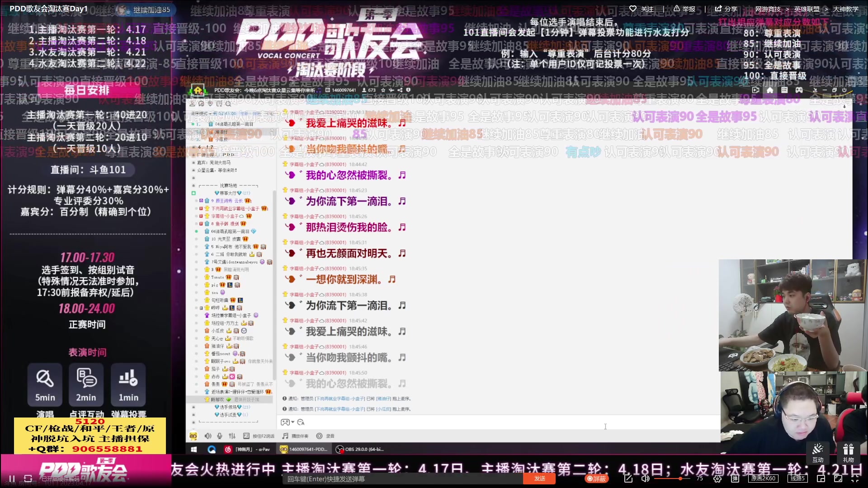Open the YY channel members icon
The image size is (868, 488).
click(192, 103)
